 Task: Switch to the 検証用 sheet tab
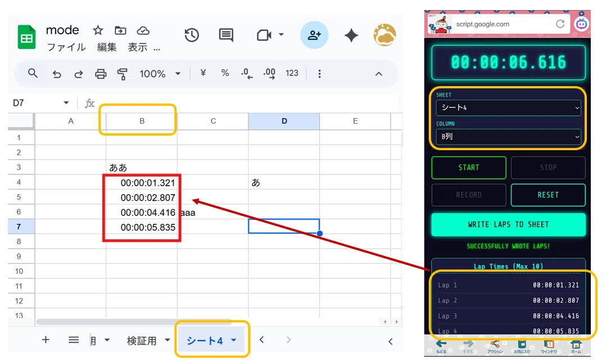click(141, 340)
